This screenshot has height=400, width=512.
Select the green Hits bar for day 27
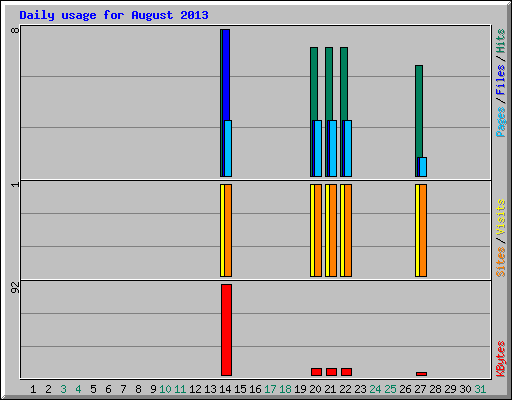[419, 111]
